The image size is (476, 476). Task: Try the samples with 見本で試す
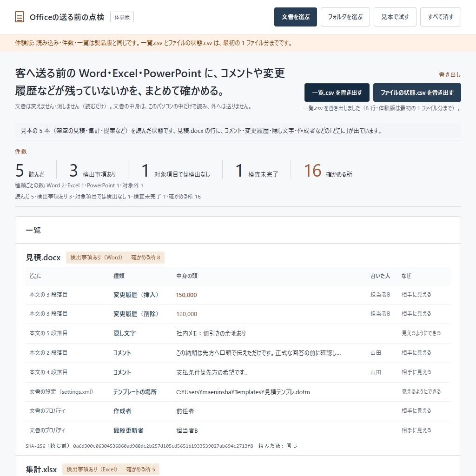tap(395, 17)
